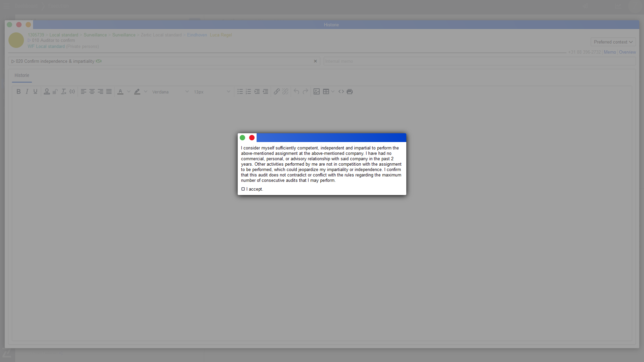Open the text color picker arrow

point(129,92)
